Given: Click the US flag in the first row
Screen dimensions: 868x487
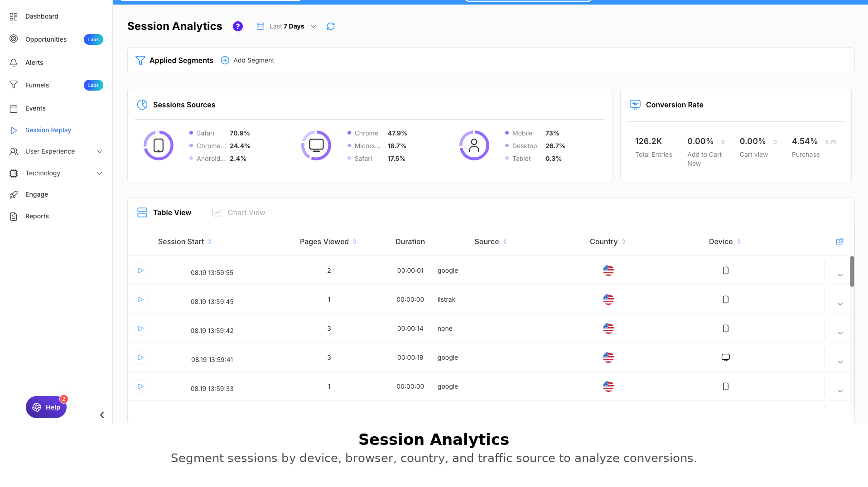Looking at the screenshot, I should 608,270.
